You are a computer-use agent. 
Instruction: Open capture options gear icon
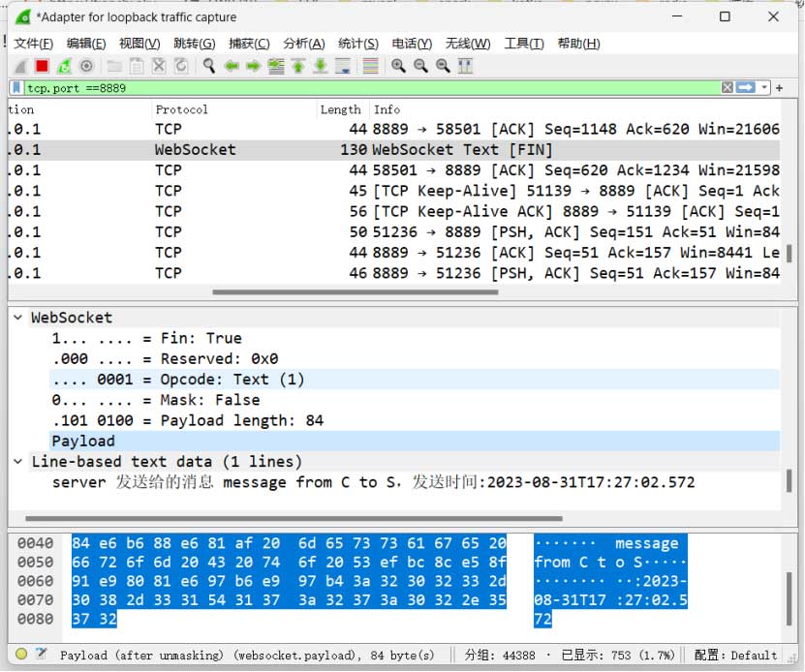pos(86,66)
